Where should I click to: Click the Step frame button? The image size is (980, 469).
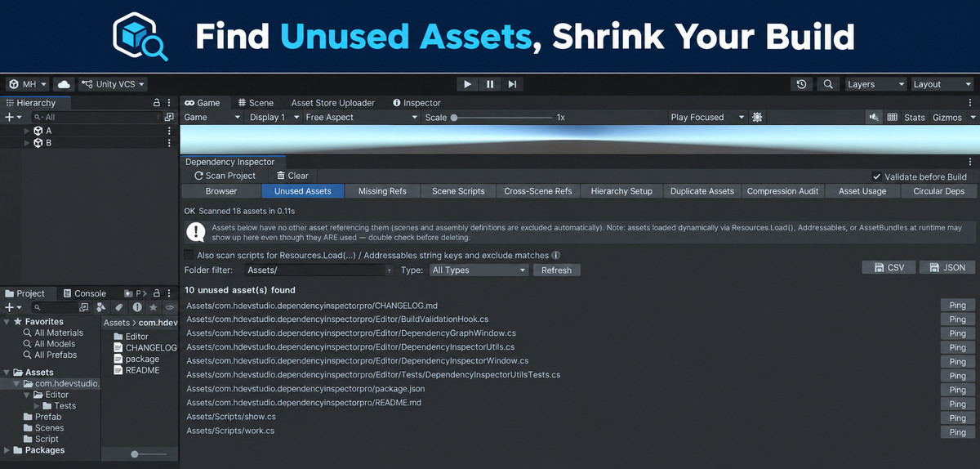click(512, 84)
